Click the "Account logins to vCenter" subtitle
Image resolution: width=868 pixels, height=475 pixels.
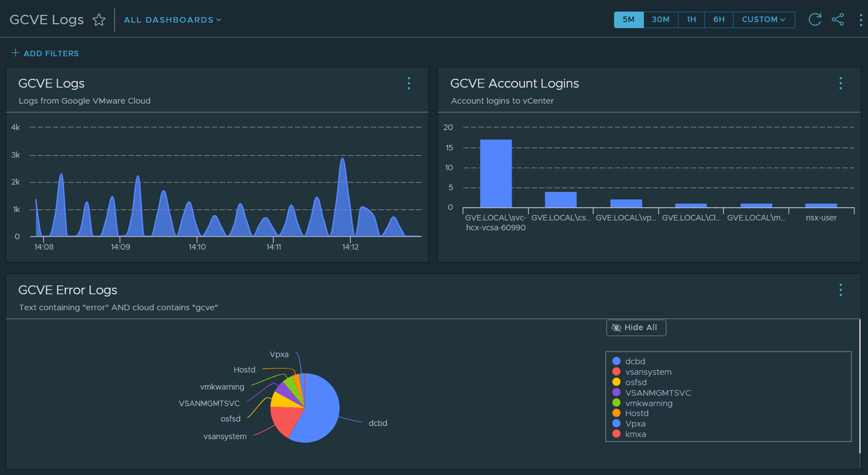pos(502,101)
